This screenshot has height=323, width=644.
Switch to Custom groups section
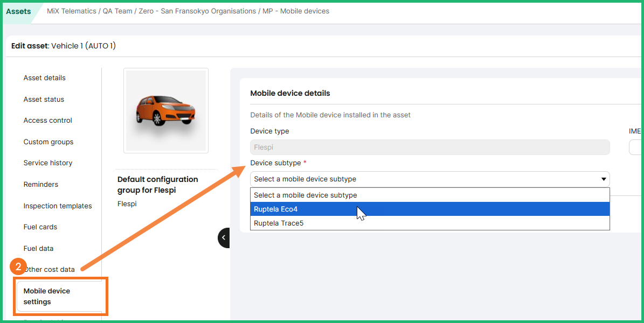point(48,142)
